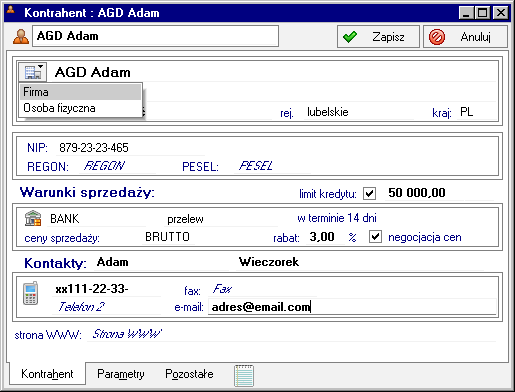515x392 pixels.
Task: Open the notepad notes icon tab
Action: 244,376
